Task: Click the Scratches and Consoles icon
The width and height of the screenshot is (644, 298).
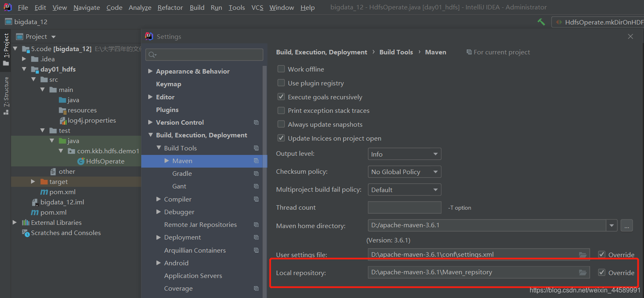Action: (26, 233)
